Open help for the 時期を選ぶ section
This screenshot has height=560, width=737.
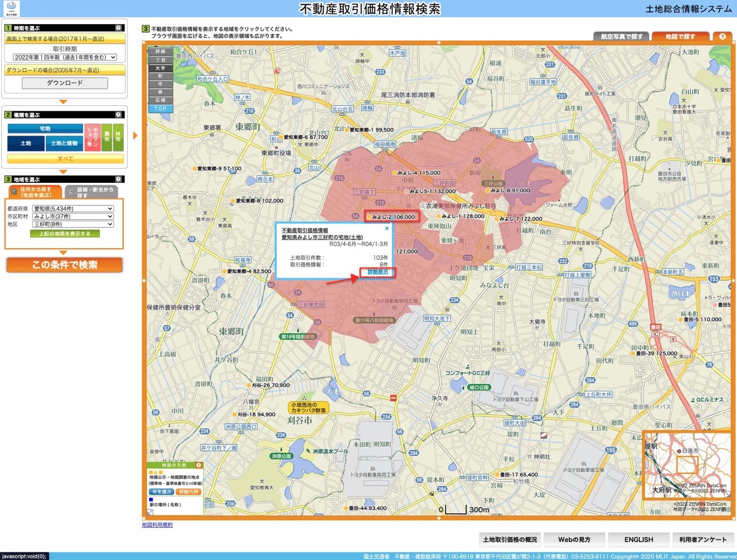(x=119, y=28)
